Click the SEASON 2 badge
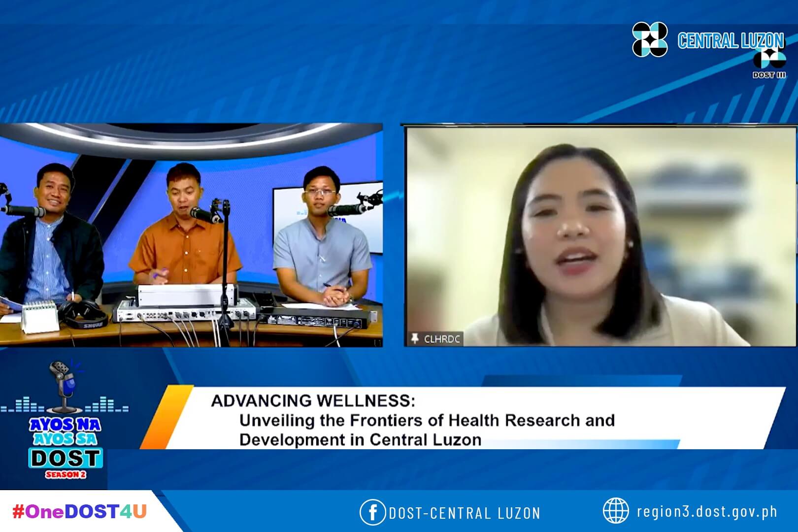 pos(66,475)
